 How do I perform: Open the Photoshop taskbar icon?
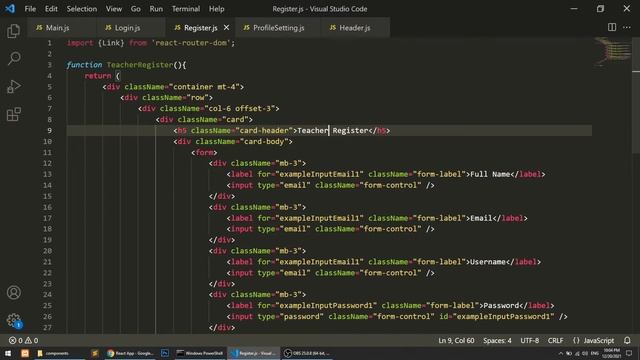[x=165, y=353]
